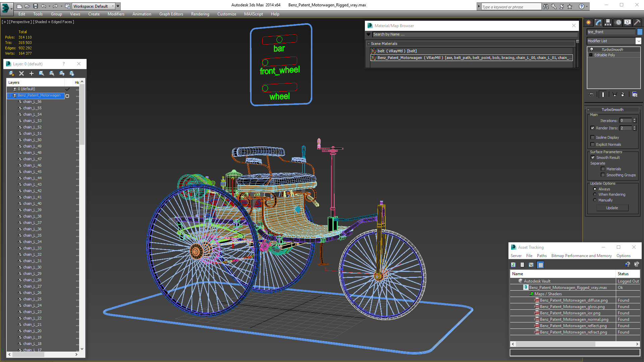
Task: Toggle TurboSmooth modifier lightbulb visibility
Action: pyautogui.click(x=592, y=49)
